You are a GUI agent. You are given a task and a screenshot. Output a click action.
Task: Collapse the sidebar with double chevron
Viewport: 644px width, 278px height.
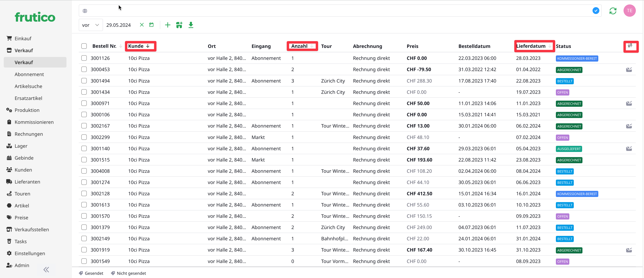pos(46,270)
